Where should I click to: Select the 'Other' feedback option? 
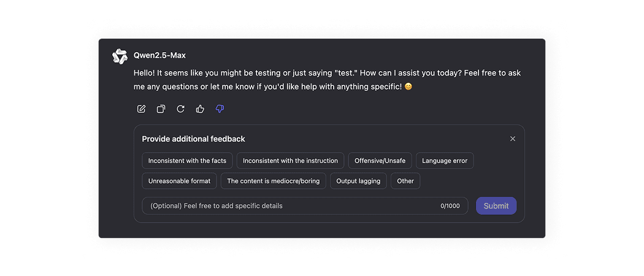pos(405,181)
